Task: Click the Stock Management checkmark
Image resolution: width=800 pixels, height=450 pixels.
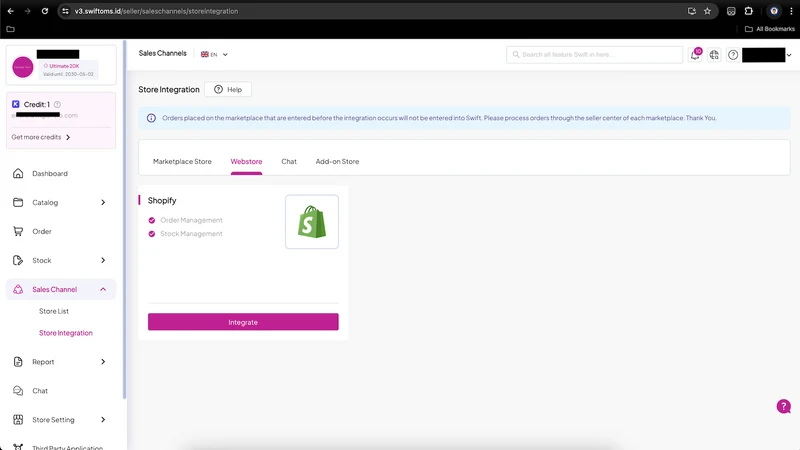Action: [x=152, y=234]
